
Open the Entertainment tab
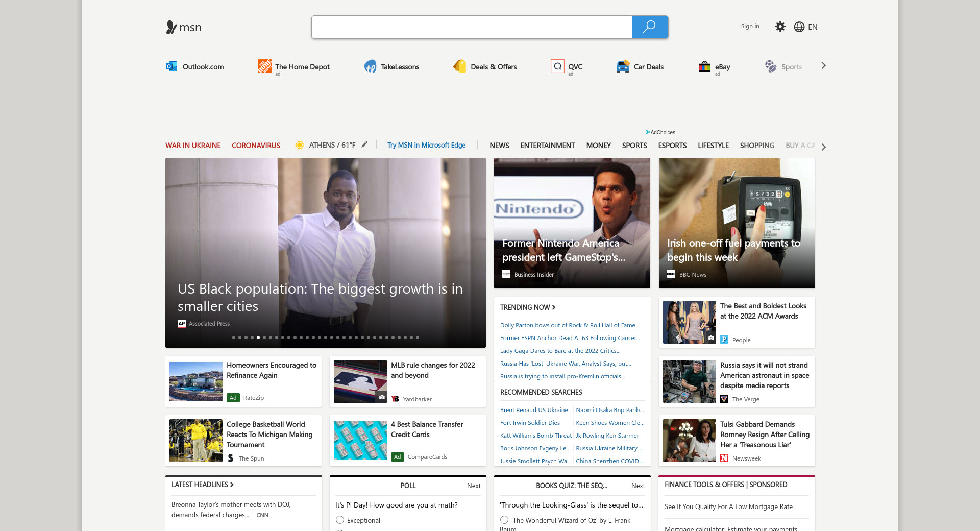(x=547, y=146)
